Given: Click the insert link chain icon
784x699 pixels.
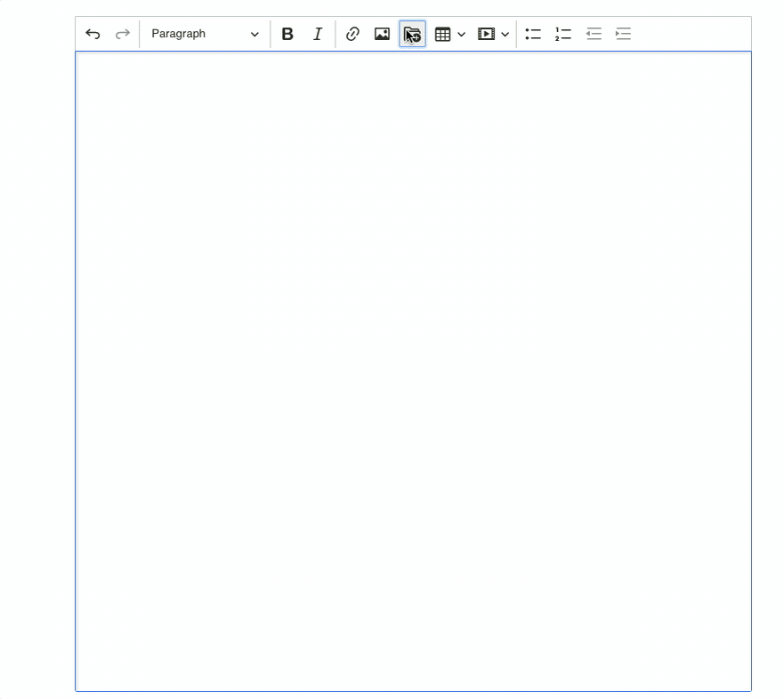Looking at the screenshot, I should point(352,34).
